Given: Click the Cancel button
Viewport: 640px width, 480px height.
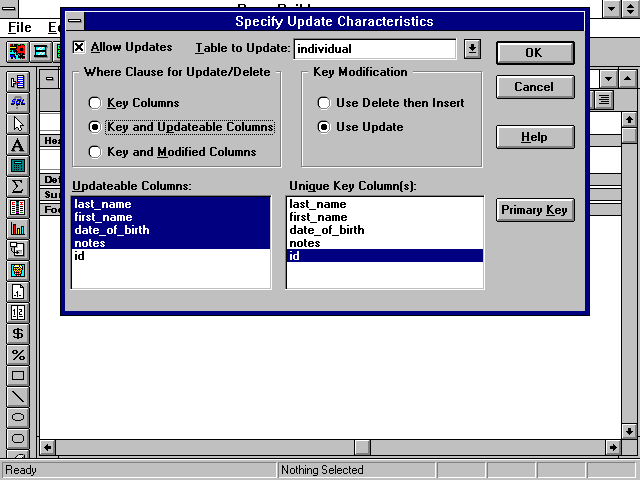Looking at the screenshot, I should [x=534, y=87].
